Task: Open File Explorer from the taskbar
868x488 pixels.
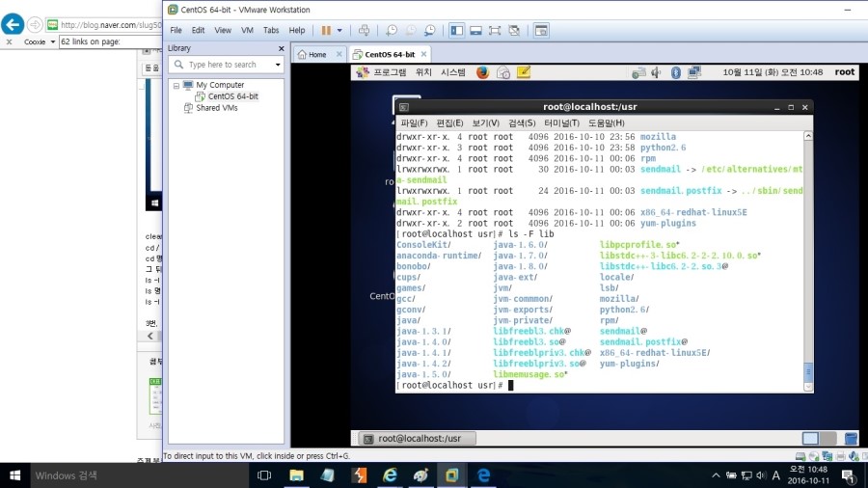Action: point(296,475)
